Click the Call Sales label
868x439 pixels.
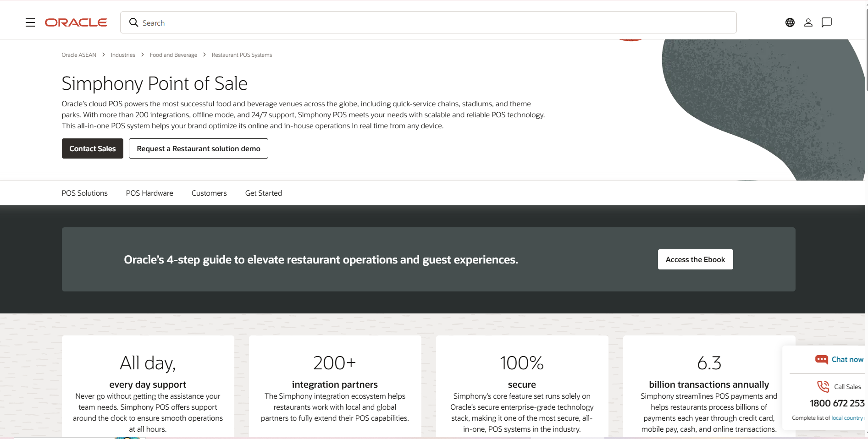[x=847, y=387]
